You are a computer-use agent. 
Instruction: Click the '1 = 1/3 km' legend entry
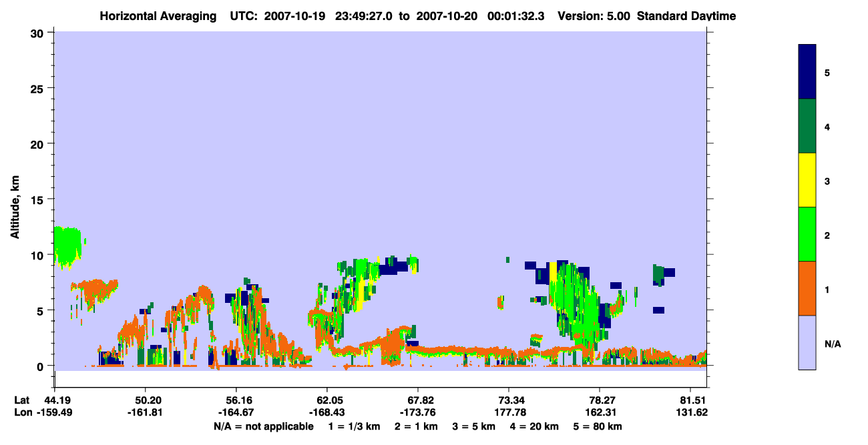pyautogui.click(x=355, y=426)
